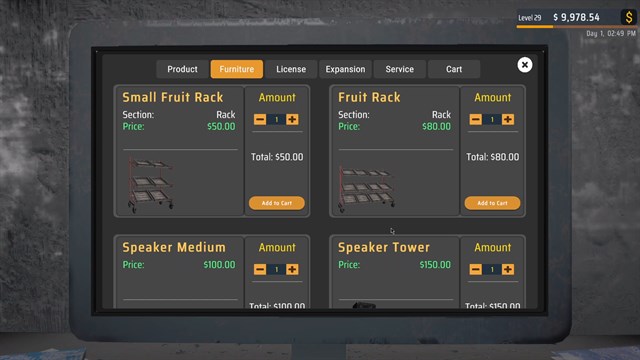Click the Fruit Rack title
The image size is (640, 360).
pyautogui.click(x=369, y=97)
